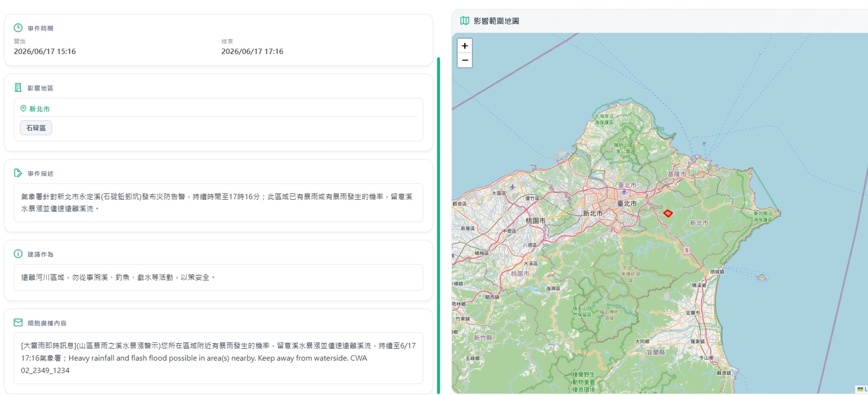Click the map icon beside 影響範圍地圖

pyautogui.click(x=465, y=21)
